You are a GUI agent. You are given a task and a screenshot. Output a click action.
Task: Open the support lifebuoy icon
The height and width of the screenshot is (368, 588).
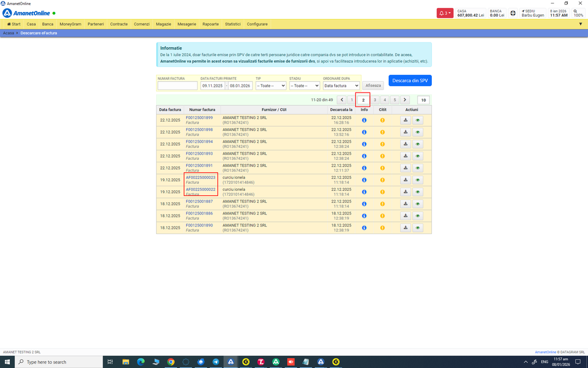tap(513, 13)
